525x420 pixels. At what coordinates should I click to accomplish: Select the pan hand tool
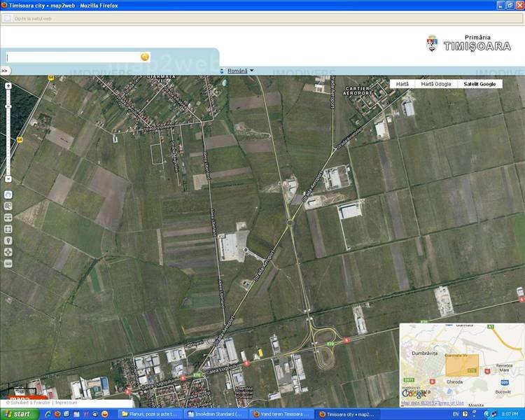pyautogui.click(x=8, y=195)
